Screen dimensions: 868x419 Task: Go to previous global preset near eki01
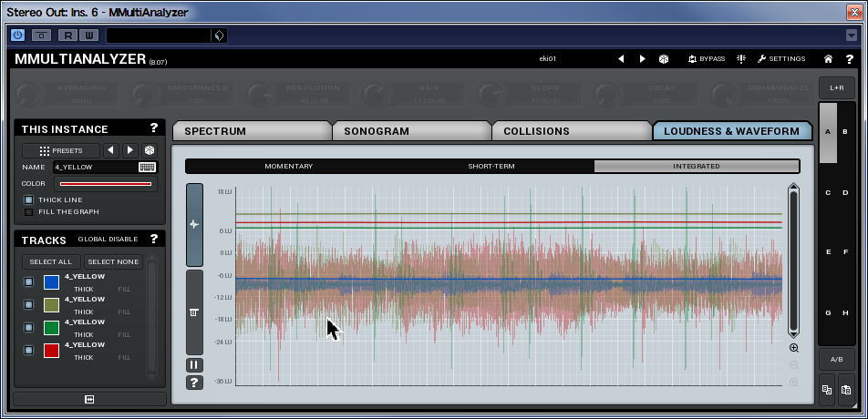pos(621,58)
